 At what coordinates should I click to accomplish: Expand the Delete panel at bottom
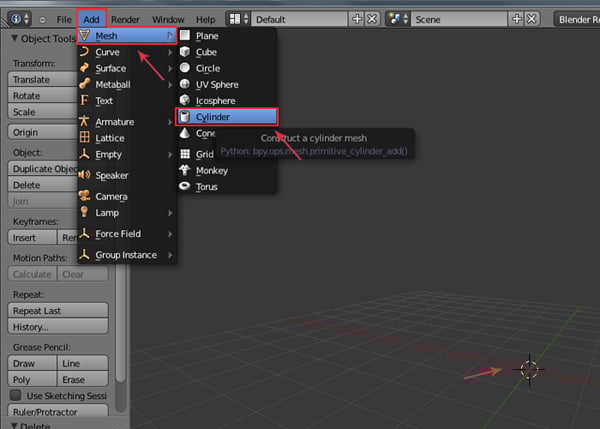[14, 425]
